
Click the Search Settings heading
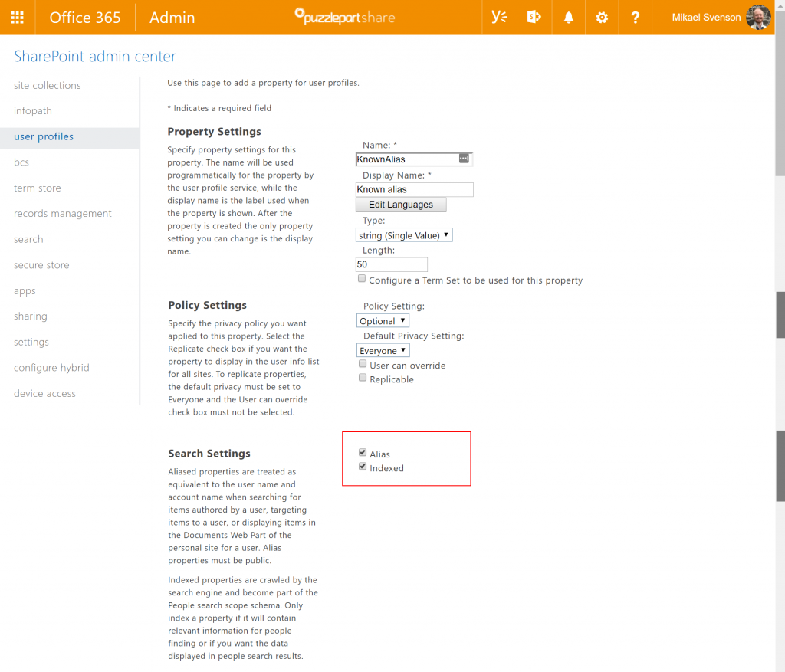point(209,454)
